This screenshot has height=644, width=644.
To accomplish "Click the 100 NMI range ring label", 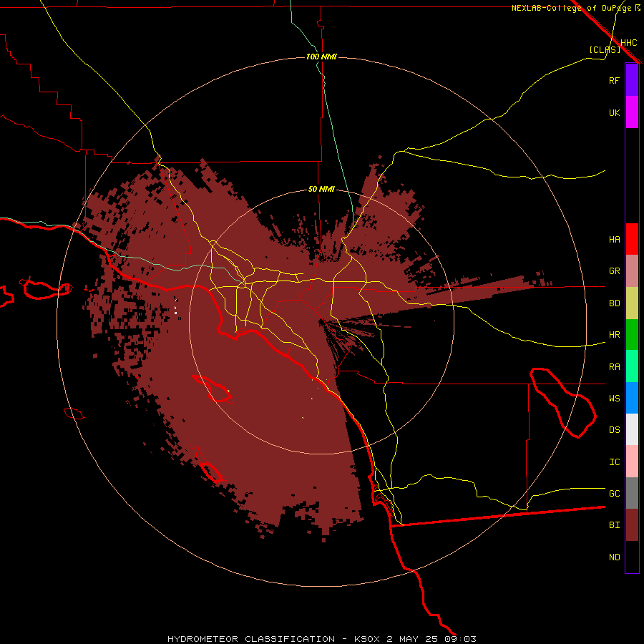I will pos(321,57).
